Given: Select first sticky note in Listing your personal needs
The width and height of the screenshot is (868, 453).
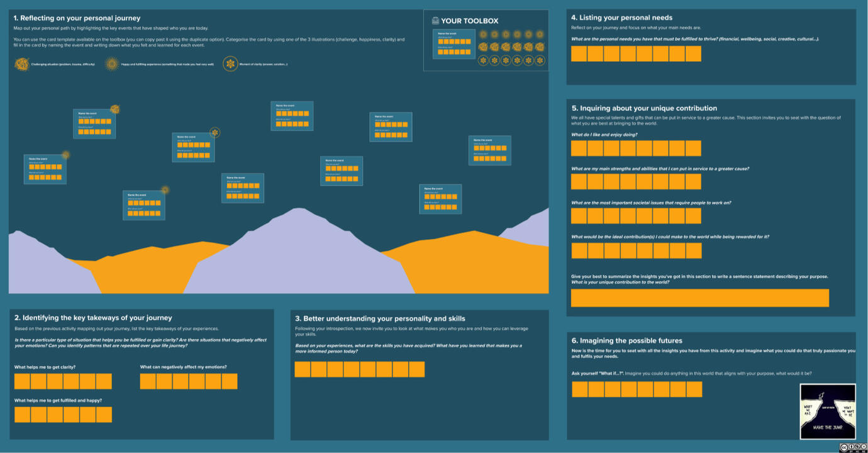Looking at the screenshot, I should pos(579,54).
